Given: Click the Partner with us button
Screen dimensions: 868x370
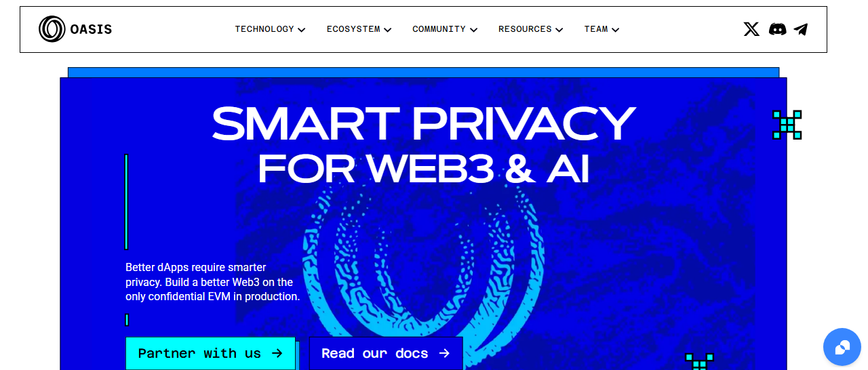Looking at the screenshot, I should coord(210,353).
